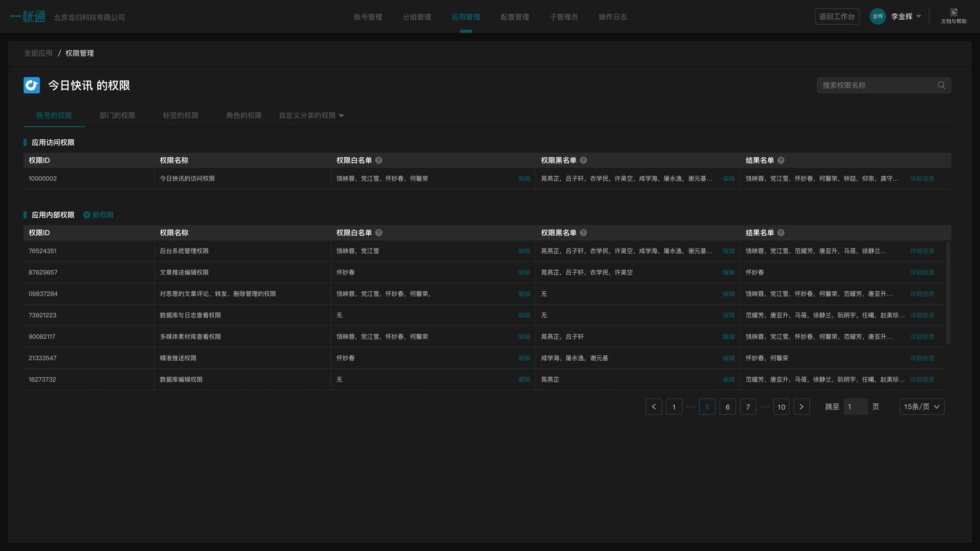Go to the previous page arrow

[x=654, y=407]
